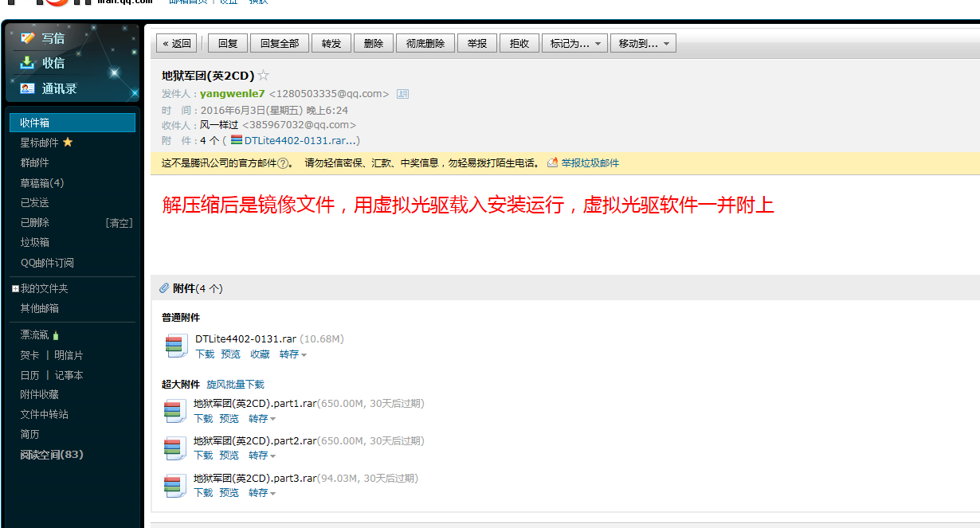The width and height of the screenshot is (980, 528).
Task: Open the 标记为... dropdown
Action: tap(575, 44)
